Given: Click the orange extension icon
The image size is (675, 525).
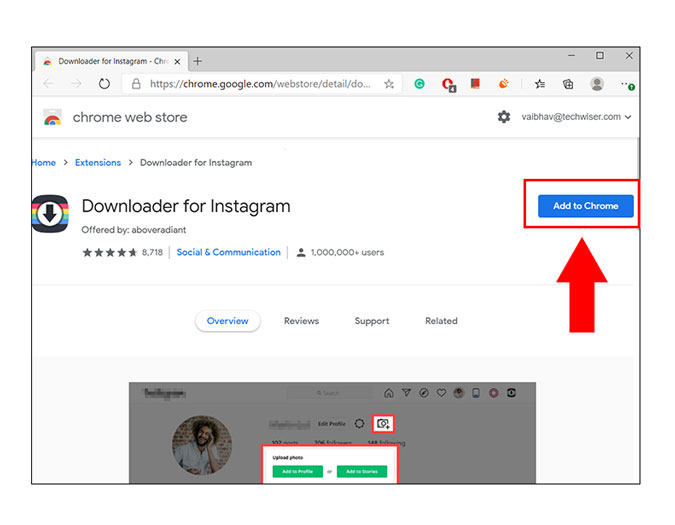Looking at the screenshot, I should [503, 83].
